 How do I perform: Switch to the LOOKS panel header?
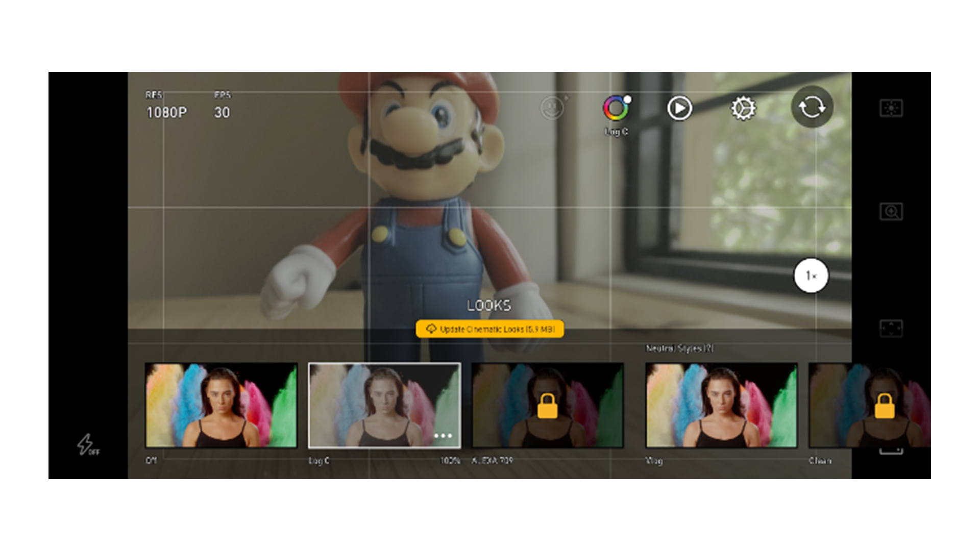(488, 306)
